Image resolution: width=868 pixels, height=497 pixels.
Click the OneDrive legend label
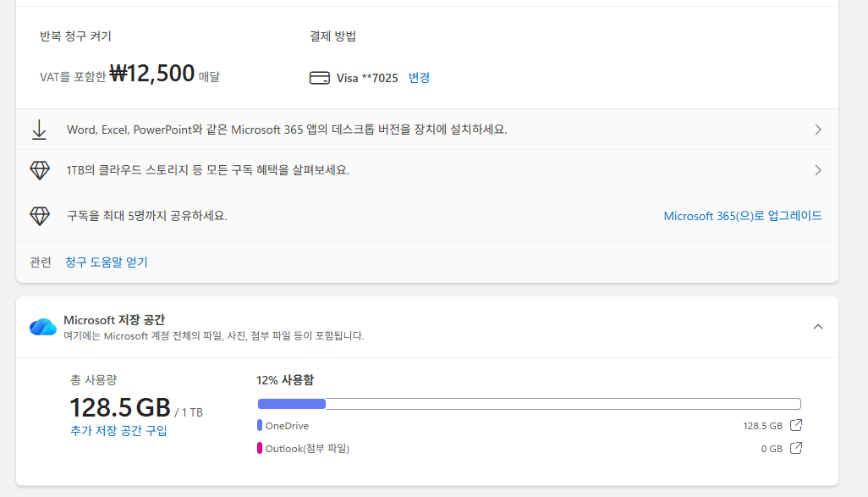(287, 426)
